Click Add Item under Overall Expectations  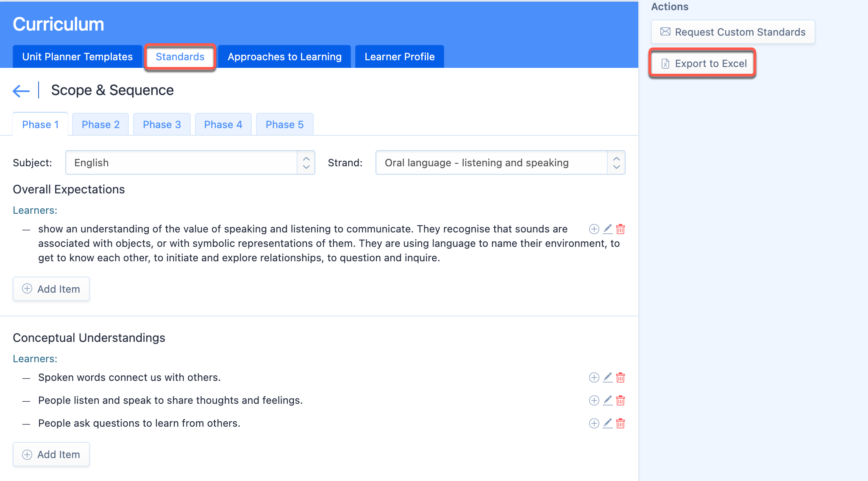[51, 289]
